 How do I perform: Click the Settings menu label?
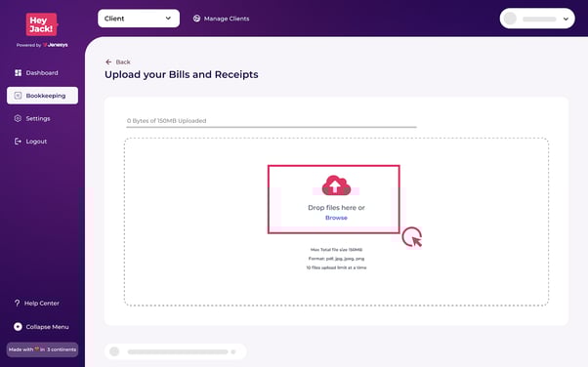(x=38, y=118)
